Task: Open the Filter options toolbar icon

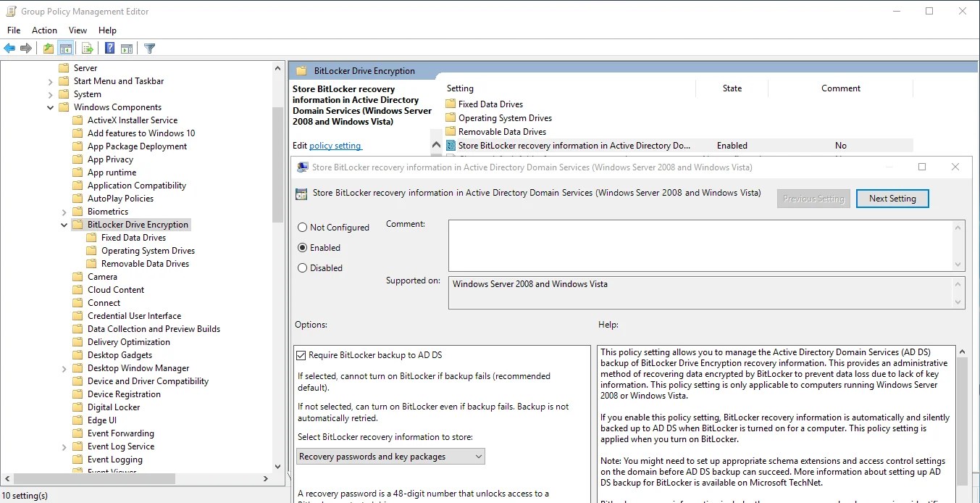Action: pyautogui.click(x=149, y=48)
